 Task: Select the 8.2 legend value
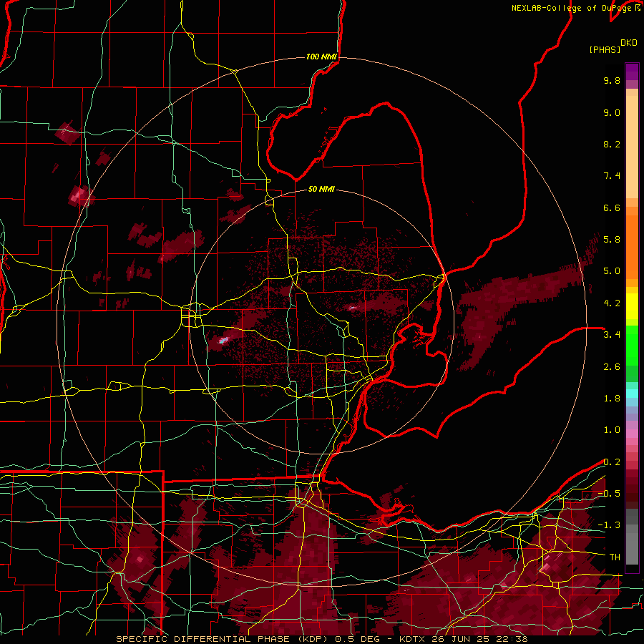point(612,144)
